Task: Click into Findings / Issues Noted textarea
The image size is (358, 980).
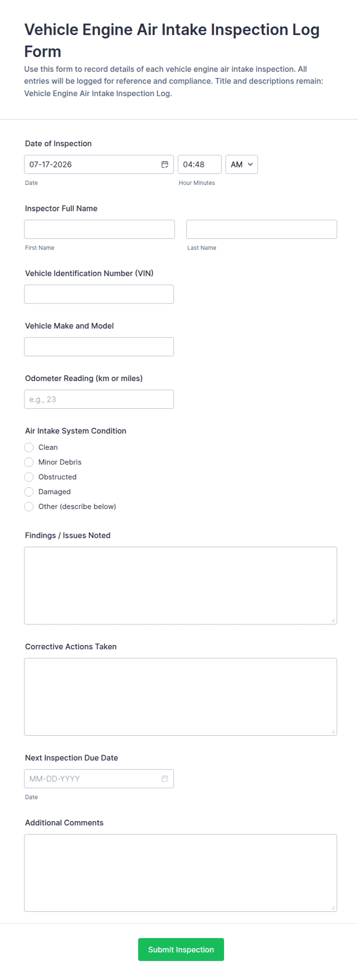Action: point(181,585)
